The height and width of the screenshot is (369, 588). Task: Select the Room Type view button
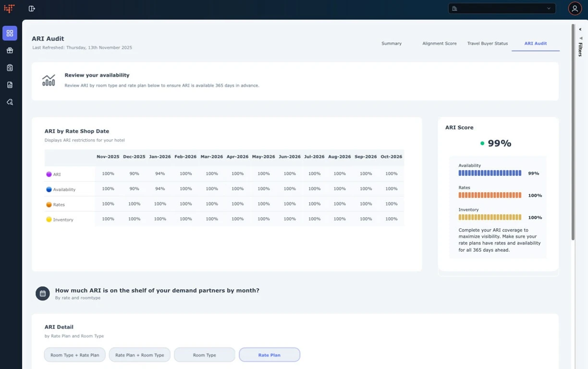tap(205, 355)
